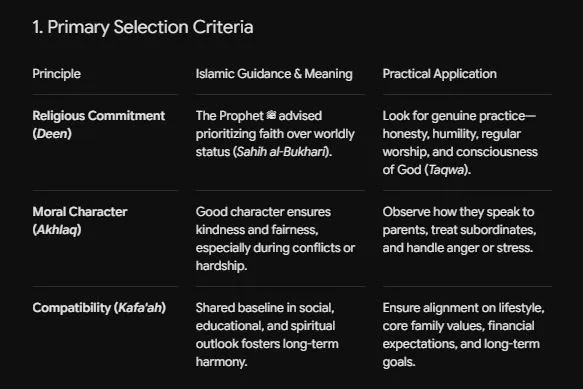Select the Religious Commitment (Deen) cell
Image resolution: width=583 pixels, height=389 pixels.
[x=99, y=125]
